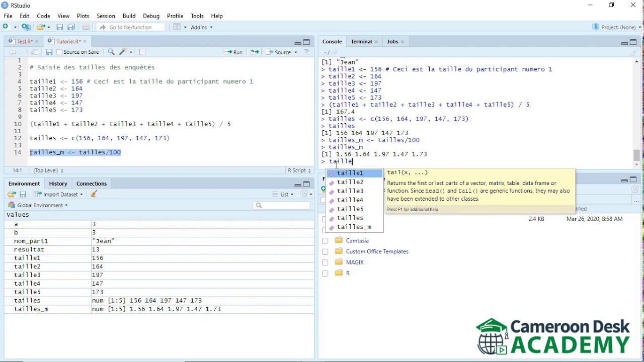Screen dimensions: 644x362
Task: Click the Re-run previous code region icon
Action: tap(255, 52)
